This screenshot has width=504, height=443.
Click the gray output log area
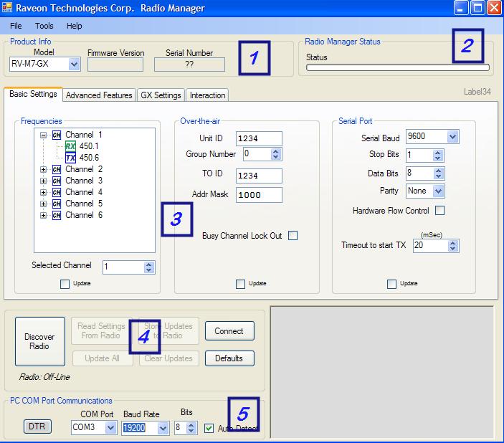[x=382, y=372]
